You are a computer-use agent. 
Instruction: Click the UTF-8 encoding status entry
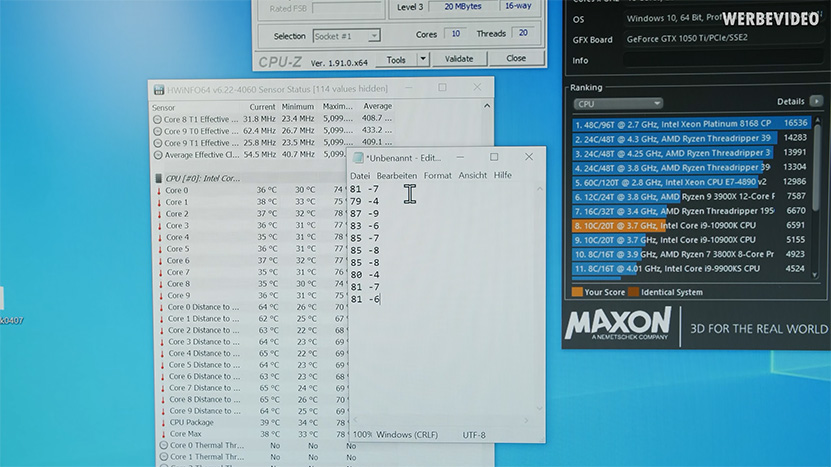click(474, 435)
